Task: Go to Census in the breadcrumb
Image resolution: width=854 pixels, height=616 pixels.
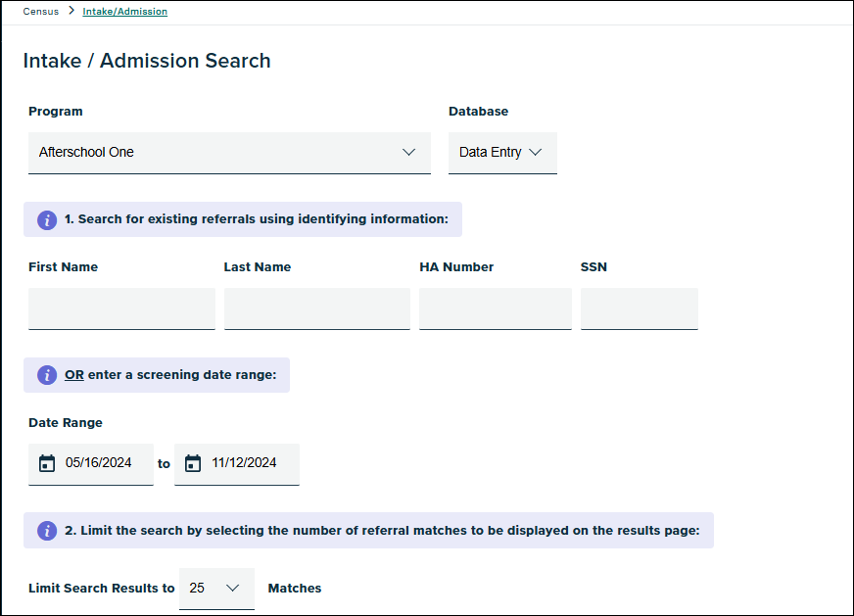Action: tap(41, 12)
